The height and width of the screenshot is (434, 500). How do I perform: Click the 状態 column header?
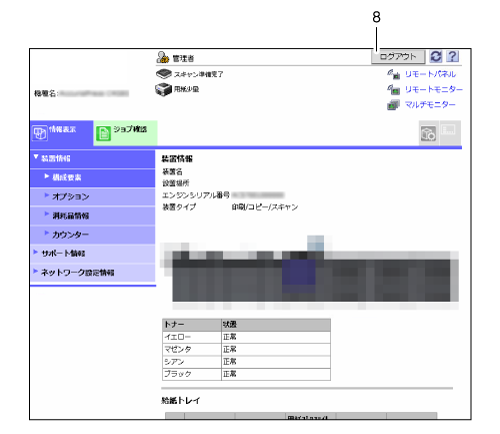[x=276, y=325]
